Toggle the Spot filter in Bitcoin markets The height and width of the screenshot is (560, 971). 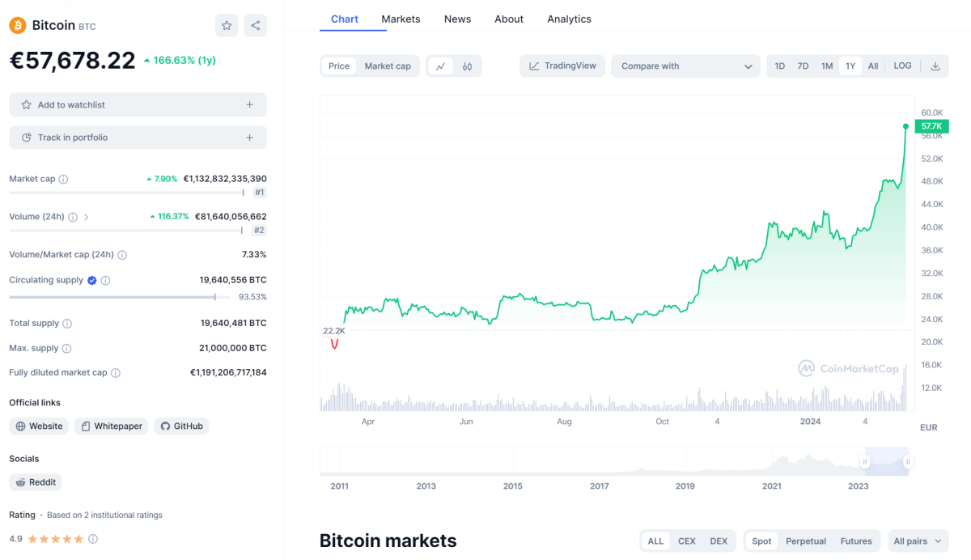click(761, 541)
